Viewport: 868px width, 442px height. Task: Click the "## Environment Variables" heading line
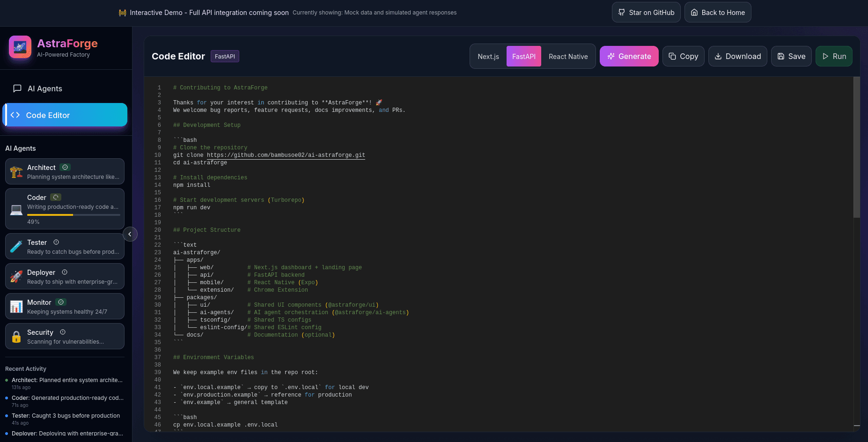point(213,357)
